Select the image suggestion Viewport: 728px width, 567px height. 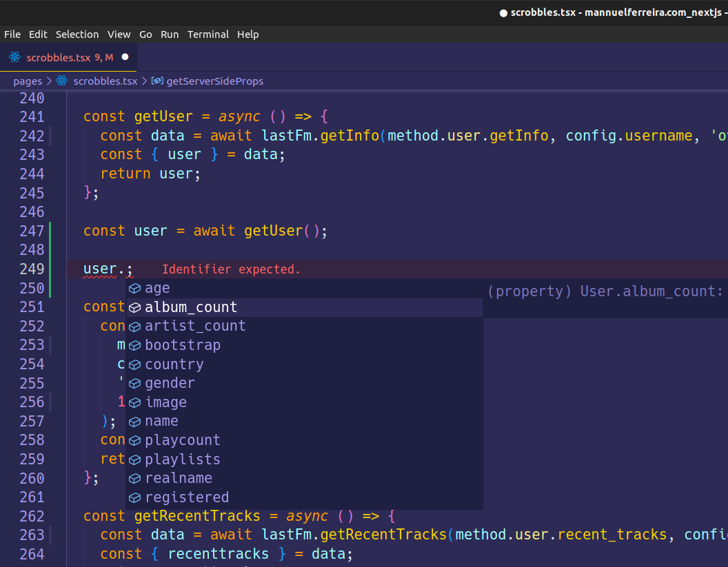click(305, 402)
